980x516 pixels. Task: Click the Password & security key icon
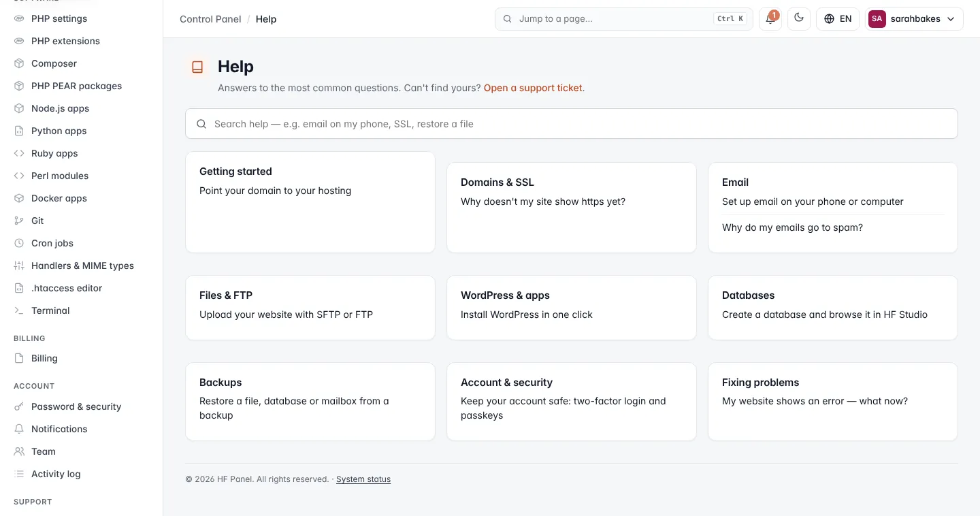[x=19, y=406]
